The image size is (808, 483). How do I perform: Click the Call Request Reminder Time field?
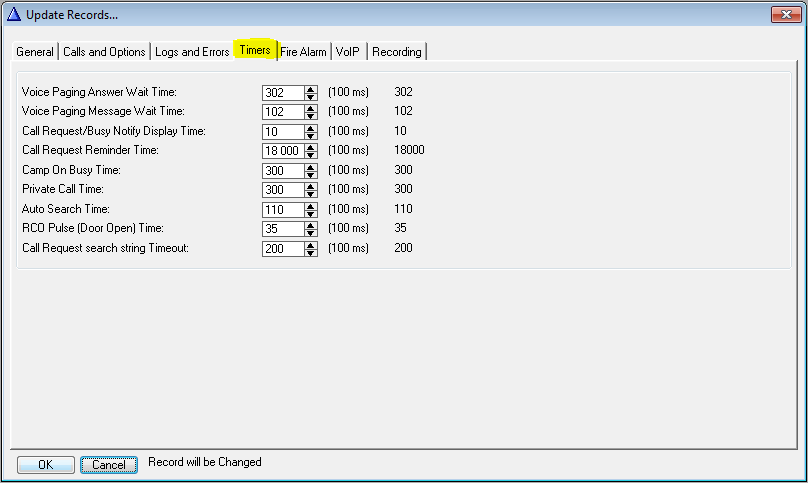(283, 151)
